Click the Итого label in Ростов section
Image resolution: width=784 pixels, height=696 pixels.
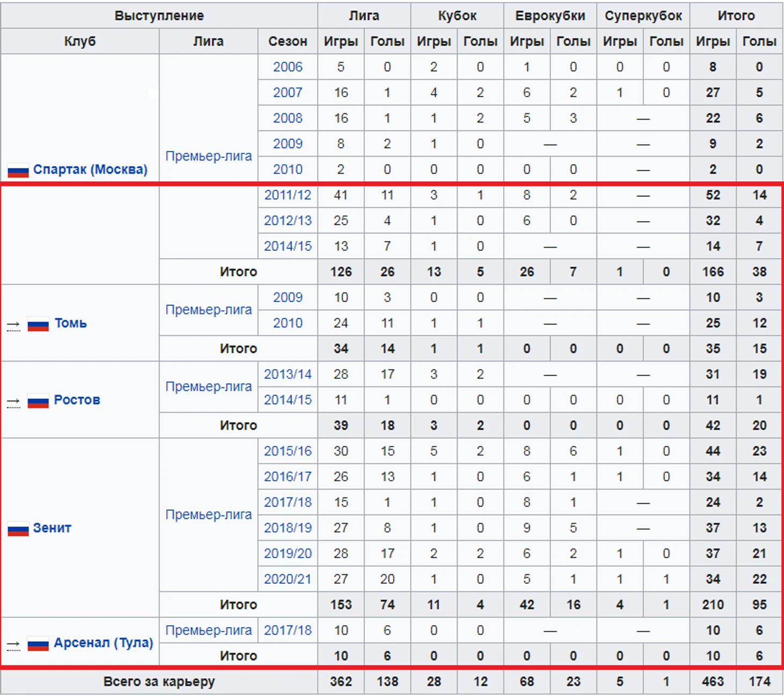238,426
